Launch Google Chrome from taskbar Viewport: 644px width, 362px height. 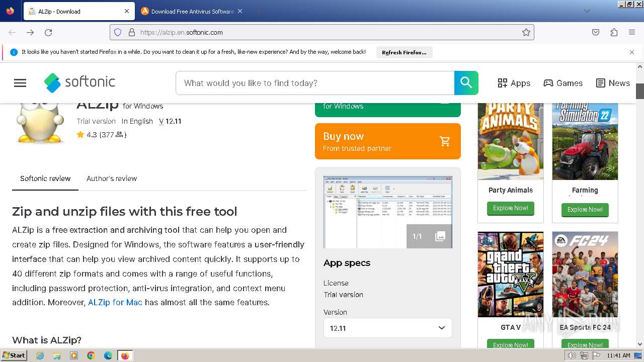tap(91, 355)
